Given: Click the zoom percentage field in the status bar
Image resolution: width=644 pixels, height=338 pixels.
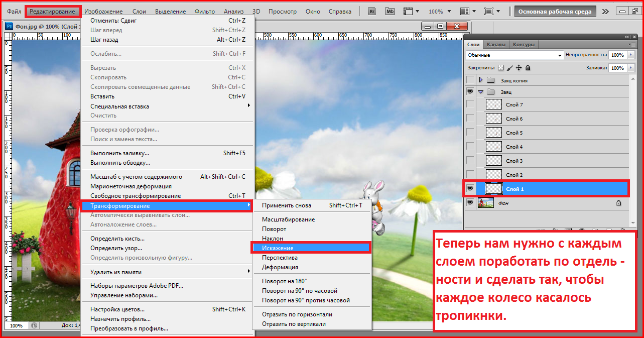Looking at the screenshot, I should pyautogui.click(x=17, y=325).
